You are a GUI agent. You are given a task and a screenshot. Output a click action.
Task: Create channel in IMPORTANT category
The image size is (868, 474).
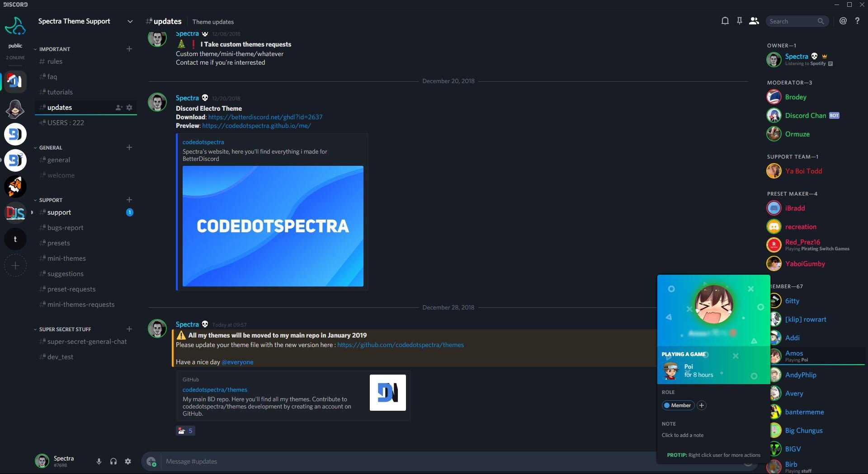tap(129, 49)
